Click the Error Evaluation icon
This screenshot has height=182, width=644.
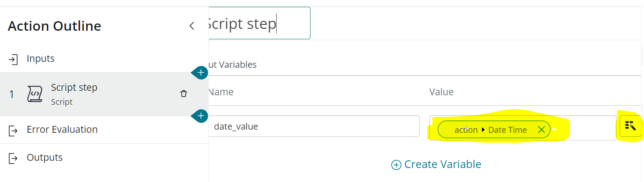[x=14, y=130]
